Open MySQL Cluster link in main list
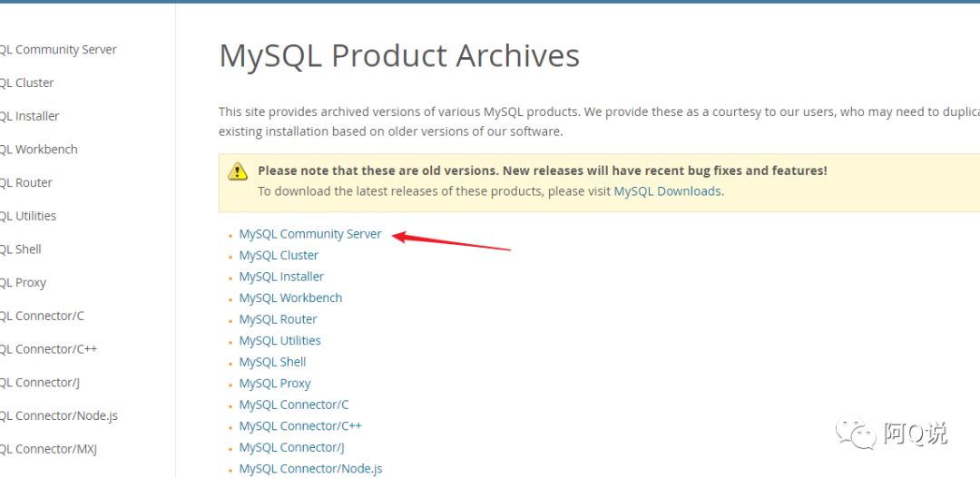 [x=279, y=256]
